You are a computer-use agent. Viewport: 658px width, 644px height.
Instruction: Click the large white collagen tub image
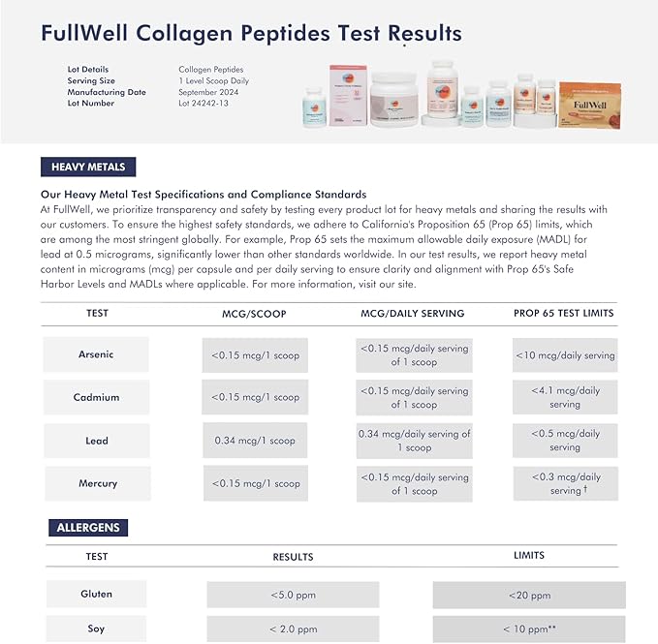(x=395, y=98)
